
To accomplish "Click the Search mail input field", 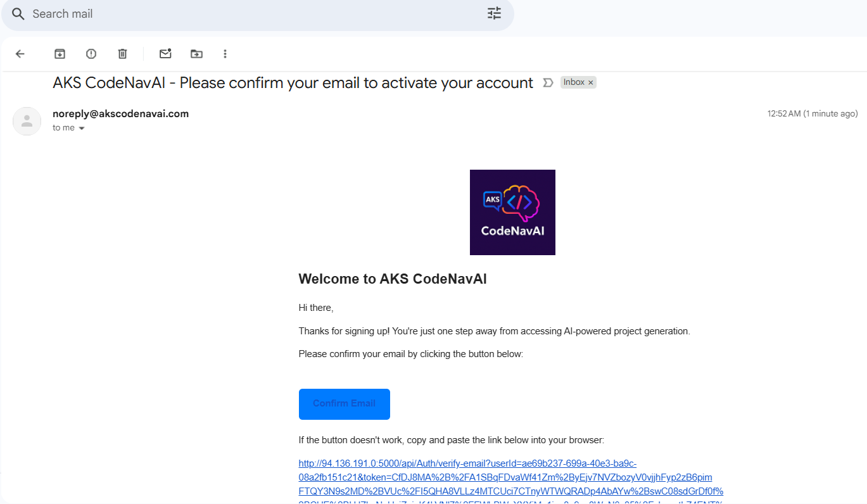I will [x=253, y=14].
